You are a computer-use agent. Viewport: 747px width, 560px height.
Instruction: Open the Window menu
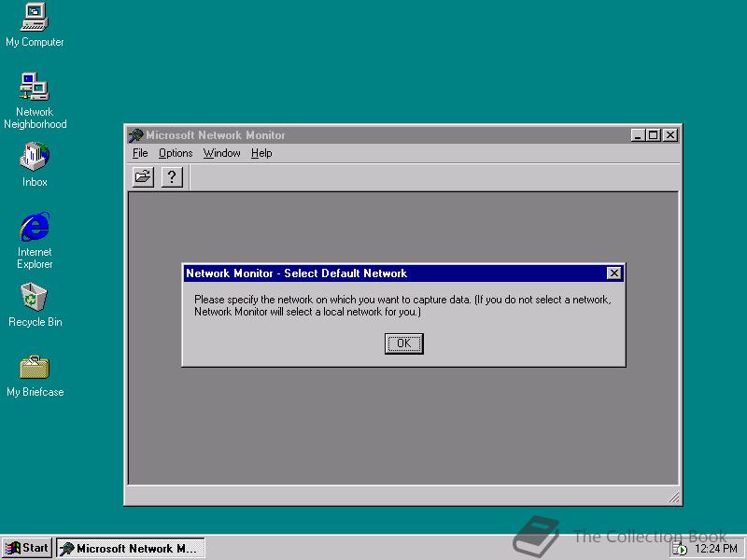coord(221,153)
